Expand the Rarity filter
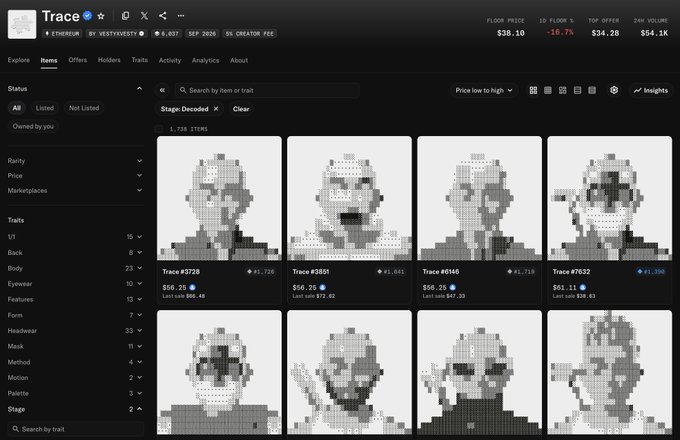Viewport: 680px width, 440px height. [x=75, y=161]
